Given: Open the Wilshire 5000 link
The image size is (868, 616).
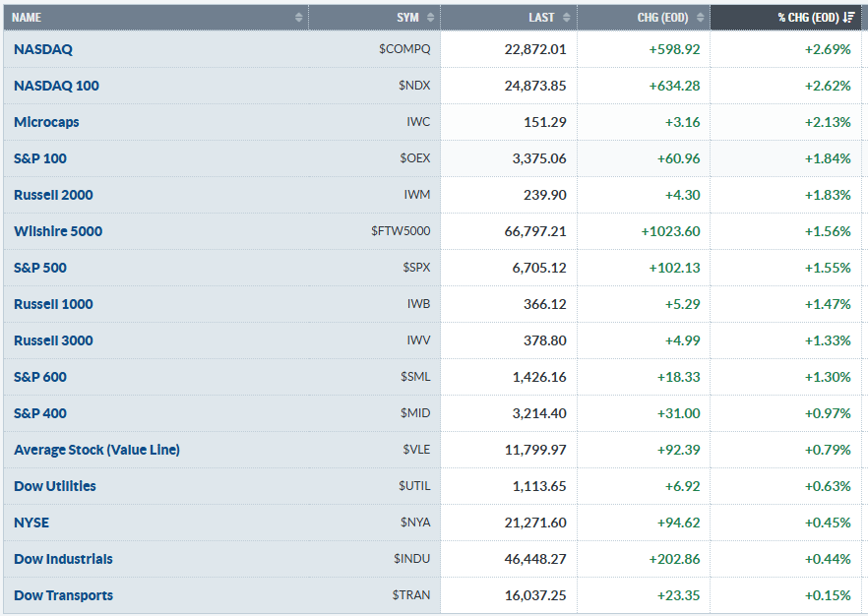Looking at the screenshot, I should [58, 231].
